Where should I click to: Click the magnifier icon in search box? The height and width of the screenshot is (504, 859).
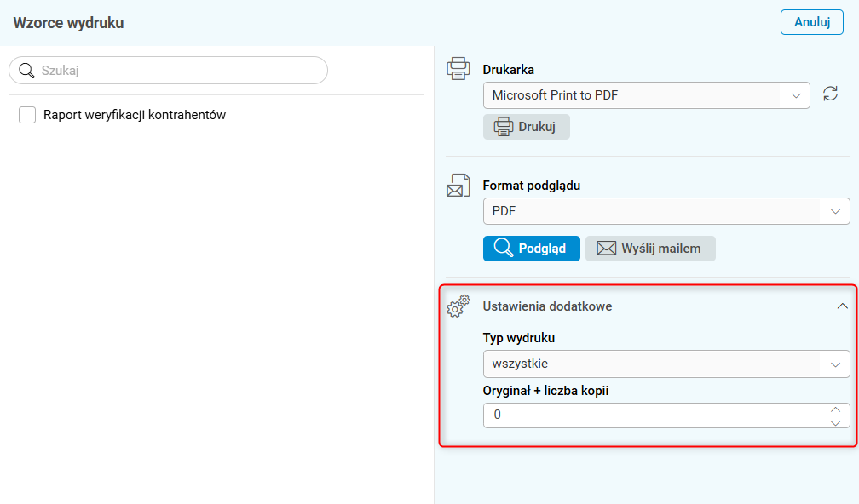pyautogui.click(x=26, y=71)
